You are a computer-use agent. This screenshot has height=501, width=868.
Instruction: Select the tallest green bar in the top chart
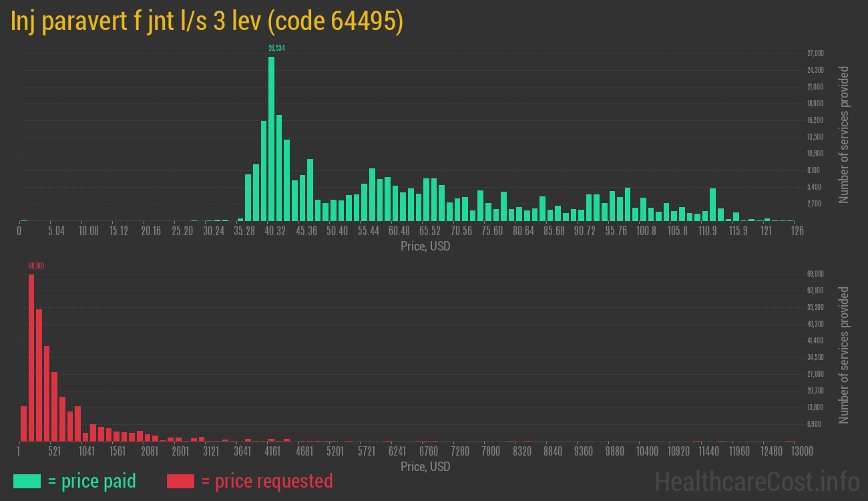click(271, 138)
